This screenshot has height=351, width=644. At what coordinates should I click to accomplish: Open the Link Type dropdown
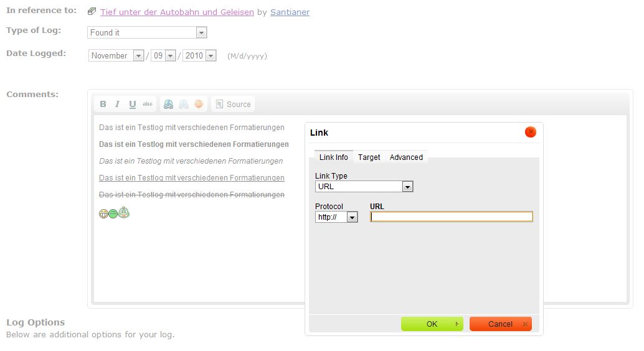pos(364,186)
